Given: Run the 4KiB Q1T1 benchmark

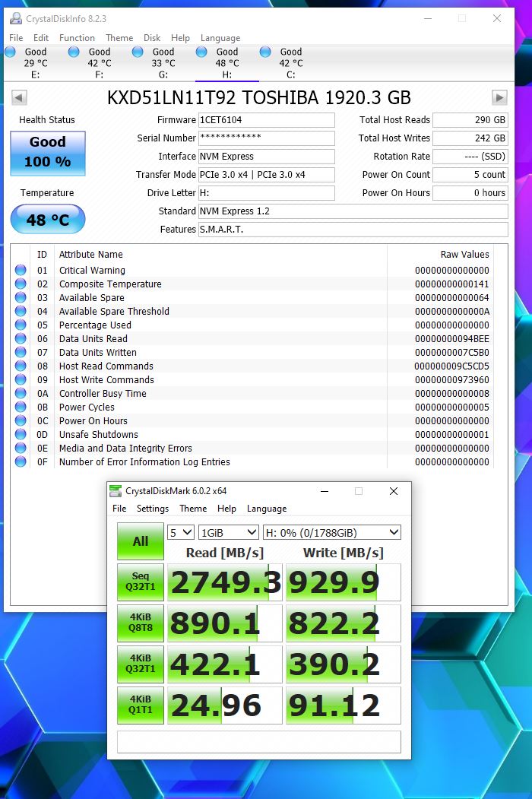Looking at the screenshot, I should (141, 705).
